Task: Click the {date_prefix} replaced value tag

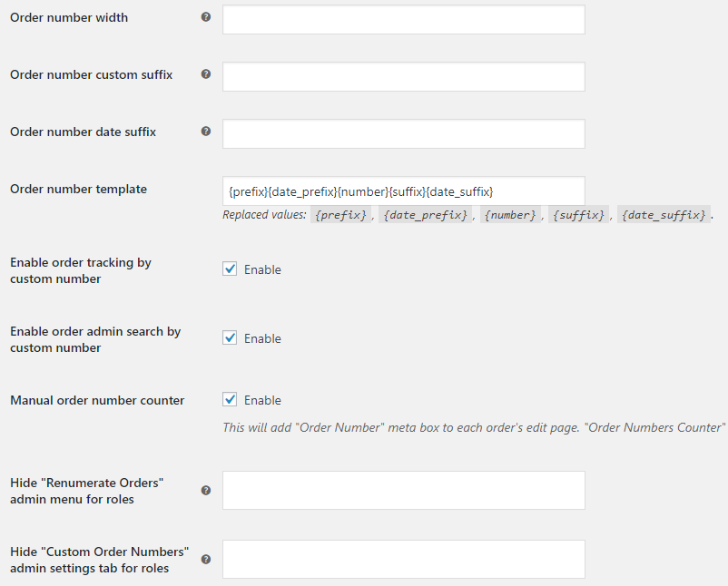Action: (x=426, y=215)
